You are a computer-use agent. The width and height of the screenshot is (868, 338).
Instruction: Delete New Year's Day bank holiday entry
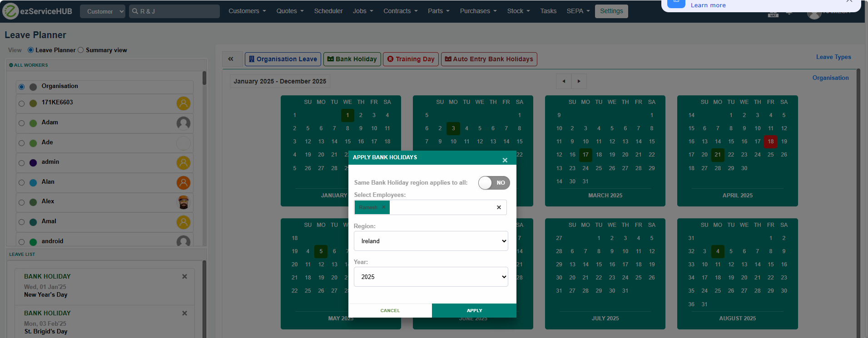(184, 277)
